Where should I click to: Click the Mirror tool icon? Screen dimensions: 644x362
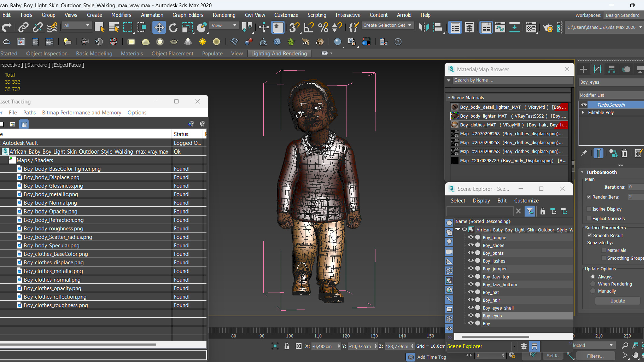(x=424, y=27)
